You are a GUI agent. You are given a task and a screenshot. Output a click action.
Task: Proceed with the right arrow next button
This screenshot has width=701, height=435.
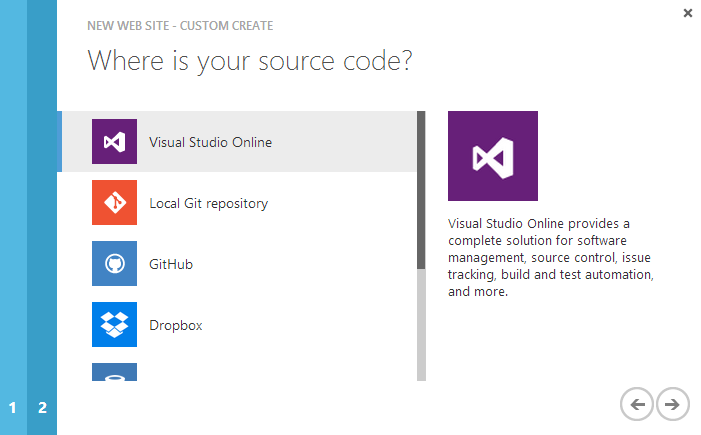672,404
